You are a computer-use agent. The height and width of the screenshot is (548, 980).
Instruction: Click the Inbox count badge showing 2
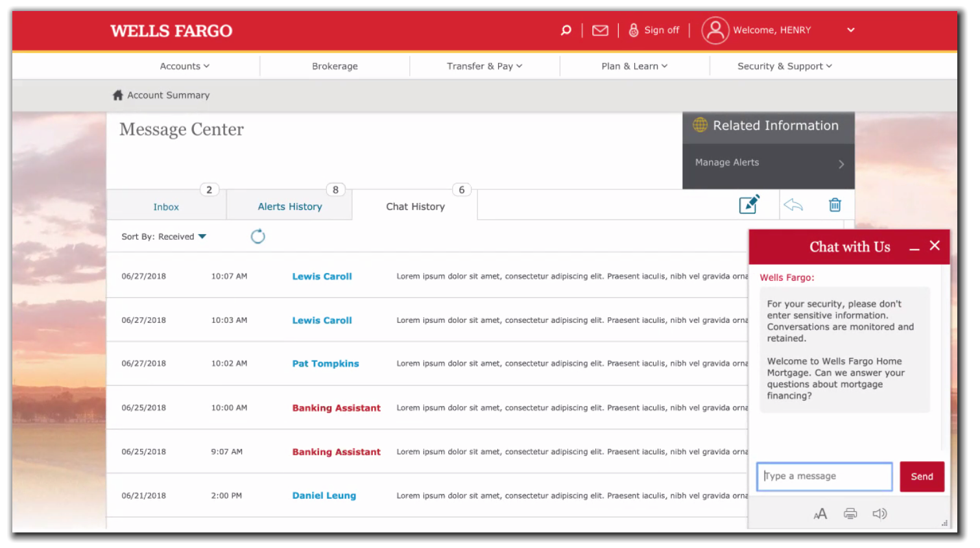click(209, 190)
